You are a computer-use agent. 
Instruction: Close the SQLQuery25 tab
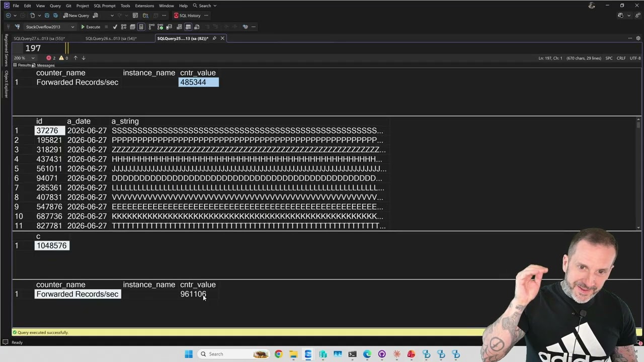(222, 38)
